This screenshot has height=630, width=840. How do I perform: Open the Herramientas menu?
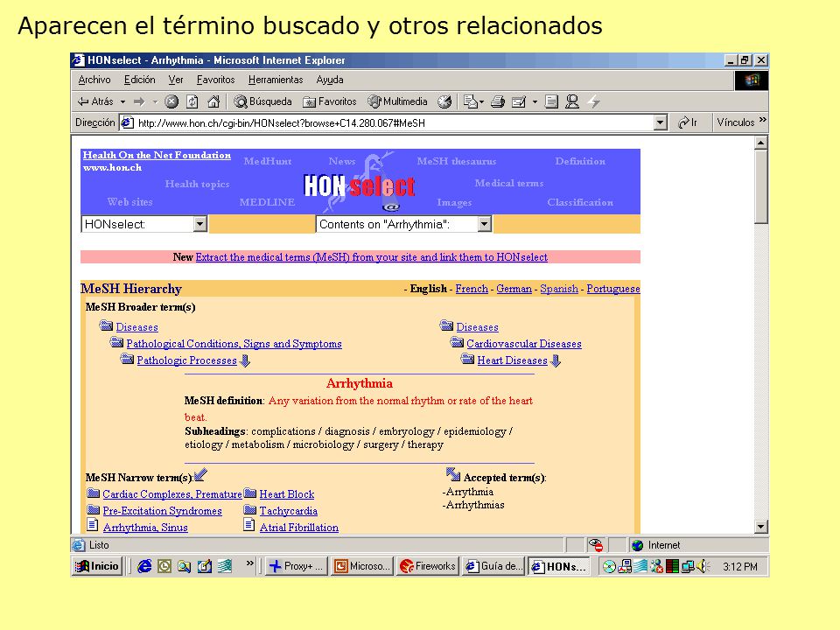(x=276, y=80)
